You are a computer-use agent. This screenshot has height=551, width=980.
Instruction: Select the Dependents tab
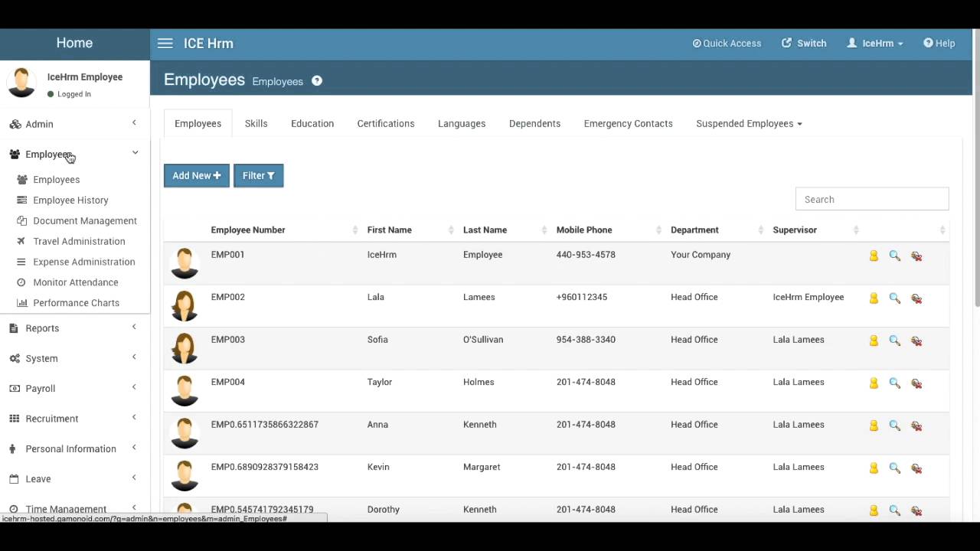coord(534,123)
